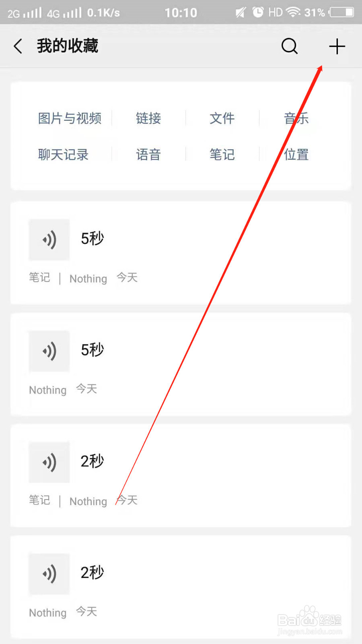The image size is (362, 644).
Task: Play the last 2秒 voice icon
Action: pyautogui.click(x=49, y=574)
